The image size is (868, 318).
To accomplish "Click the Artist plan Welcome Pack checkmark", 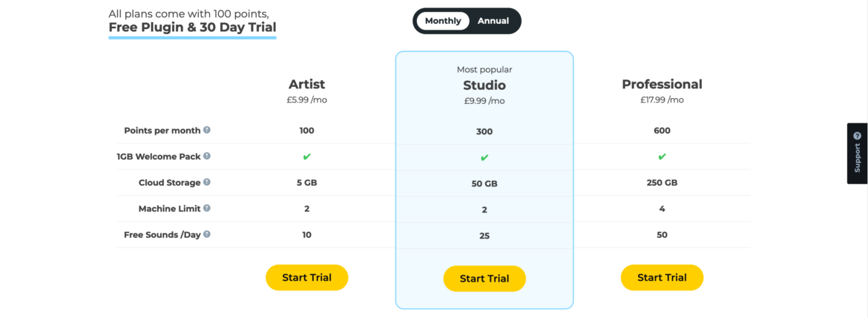I will (x=306, y=157).
